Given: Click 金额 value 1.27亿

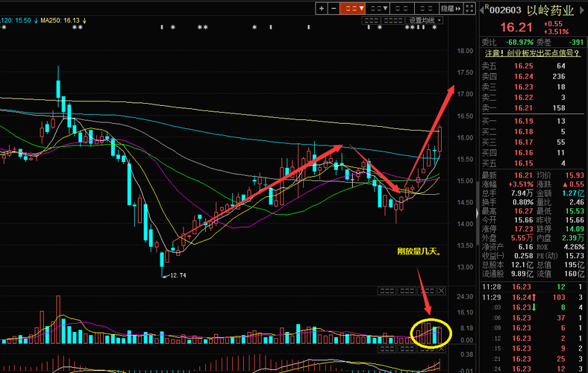Looking at the screenshot, I should 573,193.
